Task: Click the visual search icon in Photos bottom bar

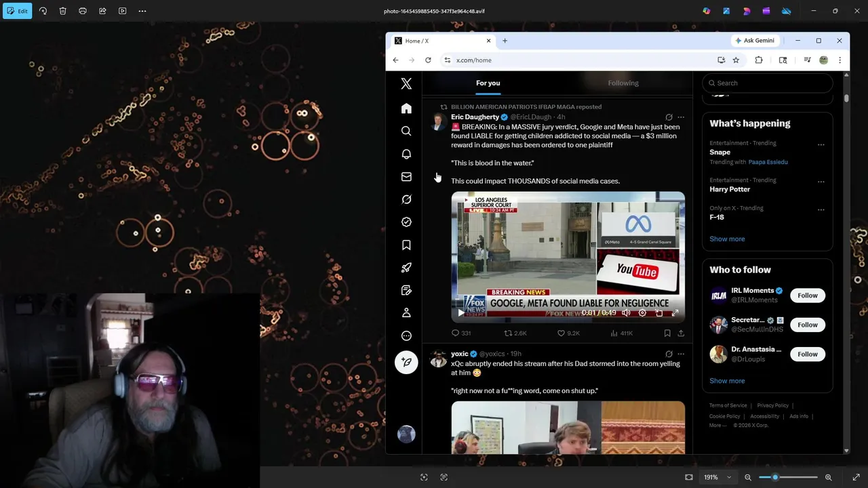Action: click(x=424, y=477)
